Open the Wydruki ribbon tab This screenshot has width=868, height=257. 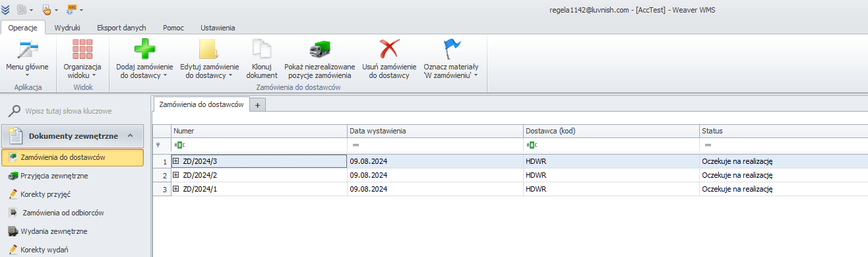coord(67,28)
